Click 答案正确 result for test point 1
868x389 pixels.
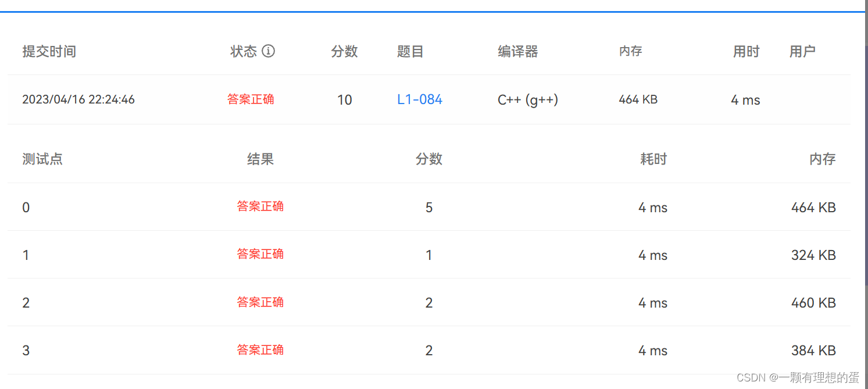[x=260, y=254]
